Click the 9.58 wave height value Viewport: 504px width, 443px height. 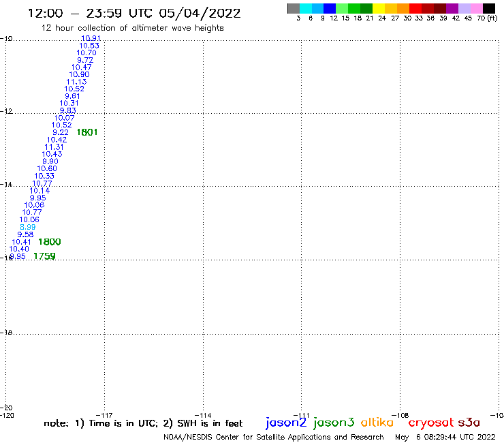(x=25, y=234)
